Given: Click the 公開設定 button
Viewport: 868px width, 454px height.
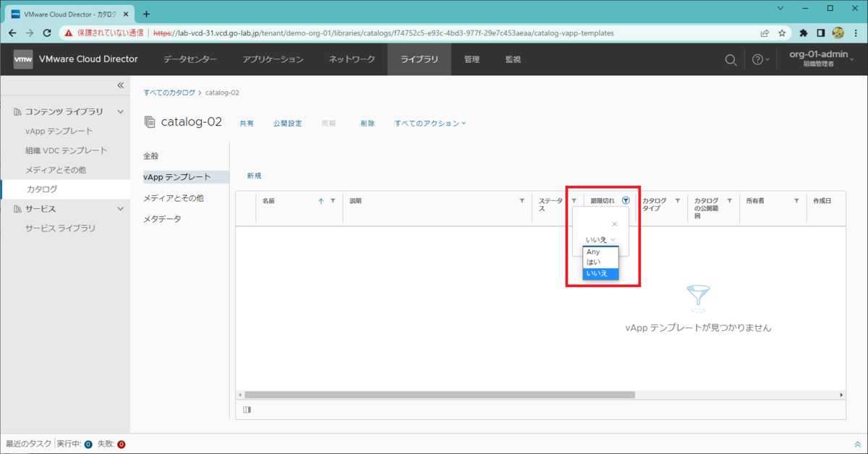Looking at the screenshot, I should 288,124.
